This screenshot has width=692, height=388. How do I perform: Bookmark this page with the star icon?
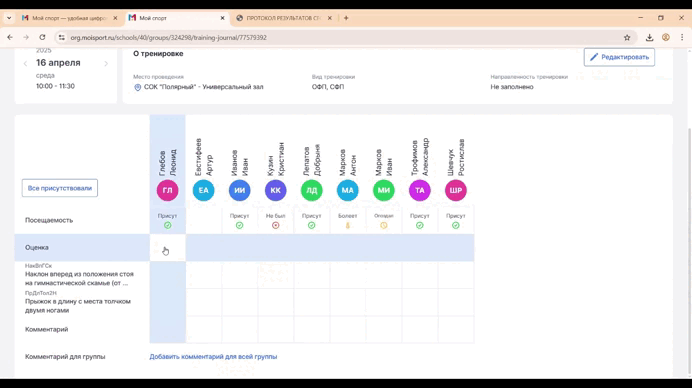[x=627, y=38]
